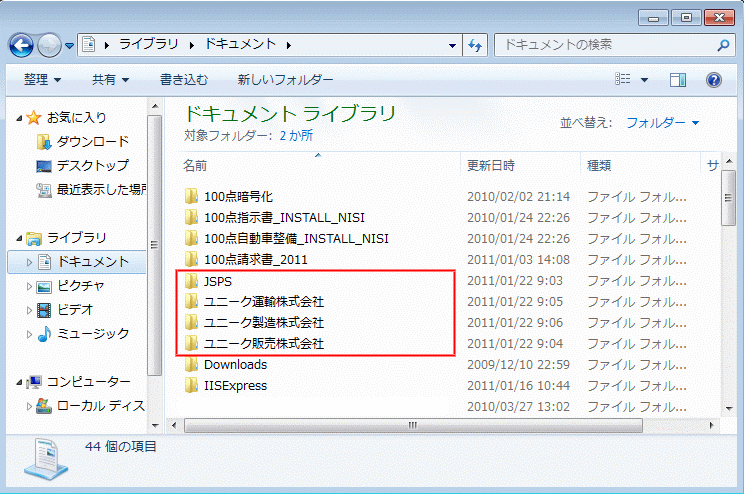
Task: Open the 並べ替え フォルダー dropdown
Action: 662,122
